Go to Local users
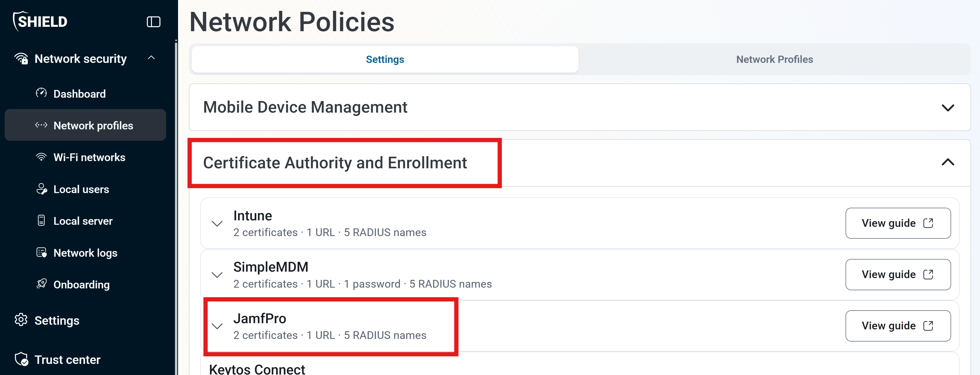 coord(81,189)
